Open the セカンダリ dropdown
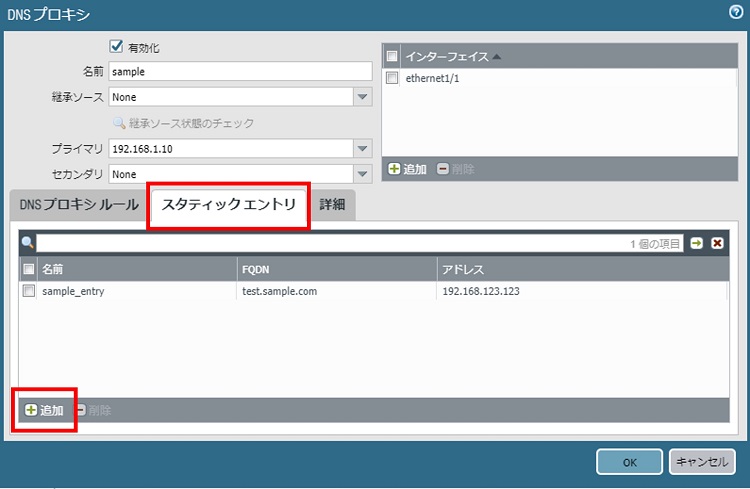This screenshot has width=750, height=489. point(362,174)
